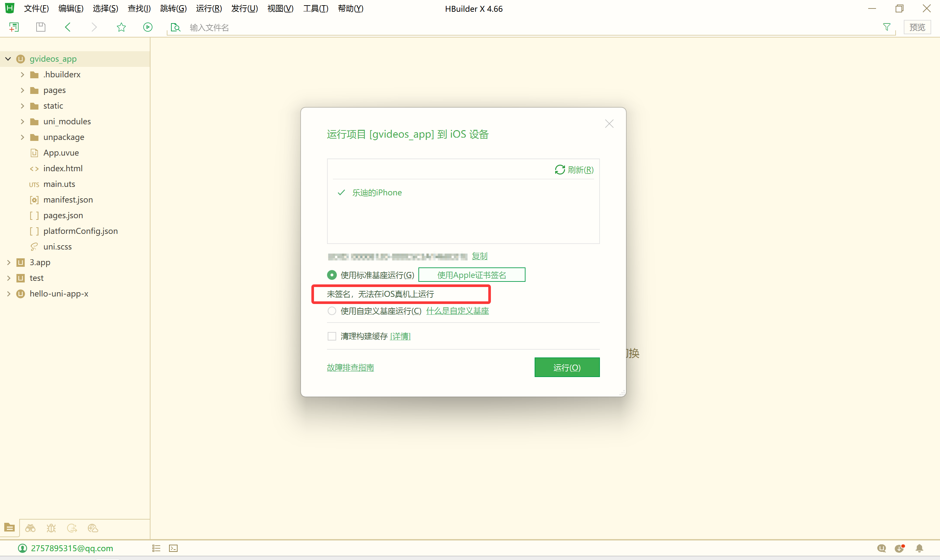Open the 运行(R) menu
This screenshot has height=560, width=940.
(209, 8)
